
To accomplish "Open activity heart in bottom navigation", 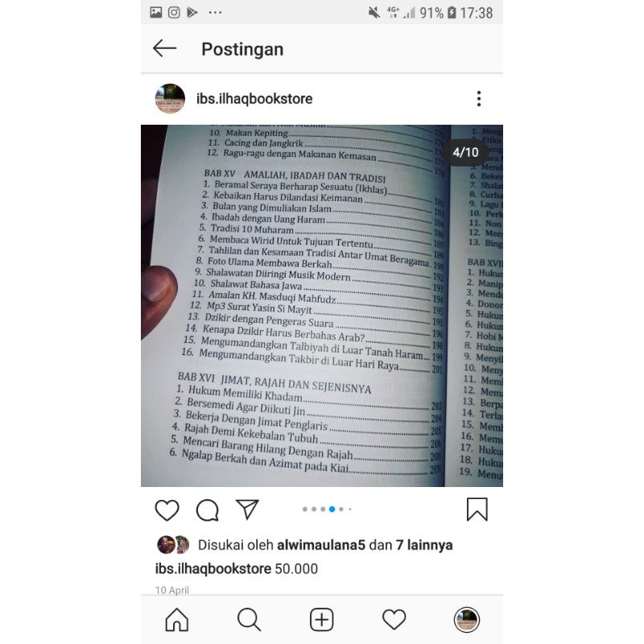I will [394, 619].
